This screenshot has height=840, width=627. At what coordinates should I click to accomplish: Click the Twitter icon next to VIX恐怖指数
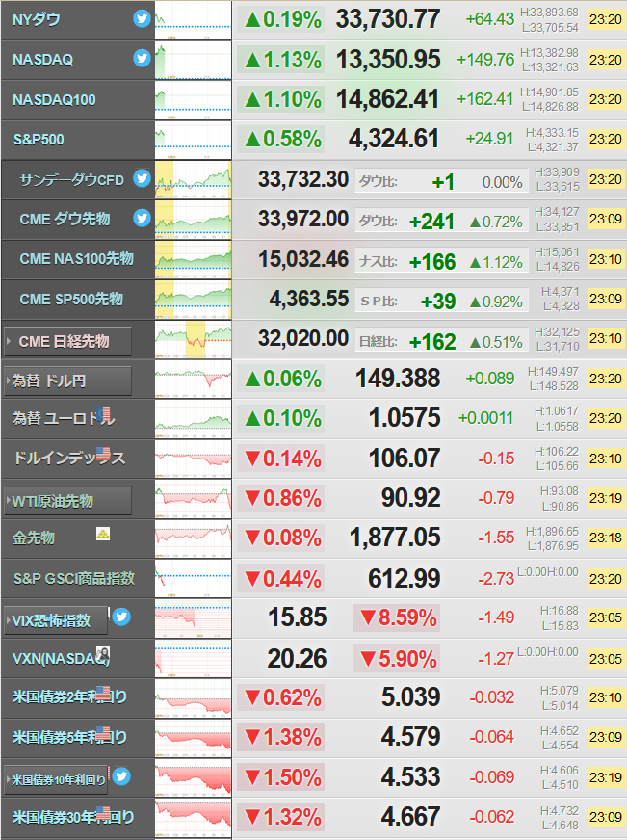[x=121, y=617]
